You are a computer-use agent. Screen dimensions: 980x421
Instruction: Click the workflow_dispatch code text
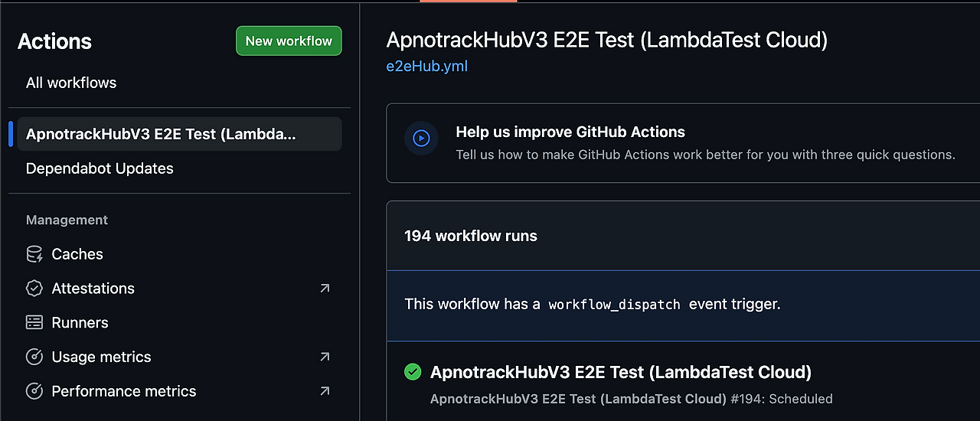coord(614,305)
